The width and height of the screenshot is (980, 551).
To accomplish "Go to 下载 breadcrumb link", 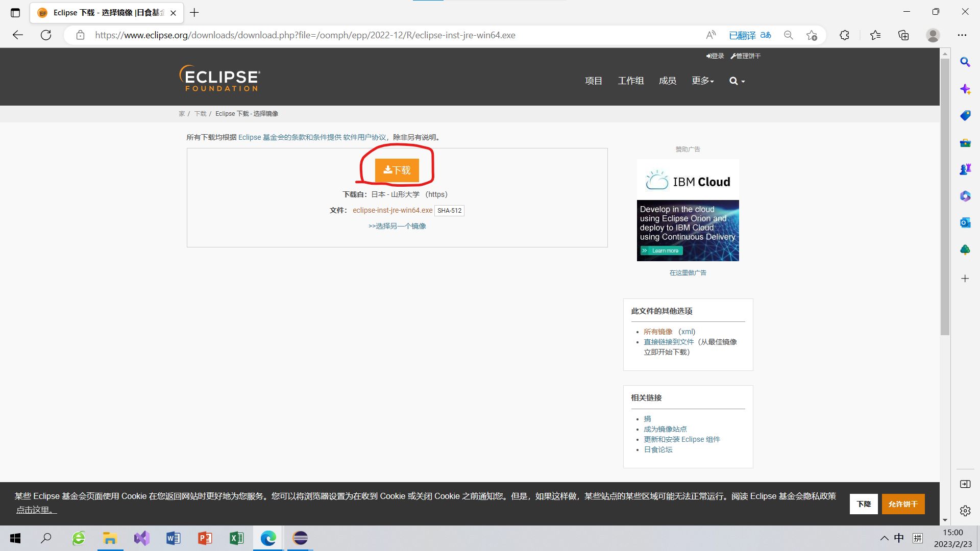I will (x=200, y=114).
